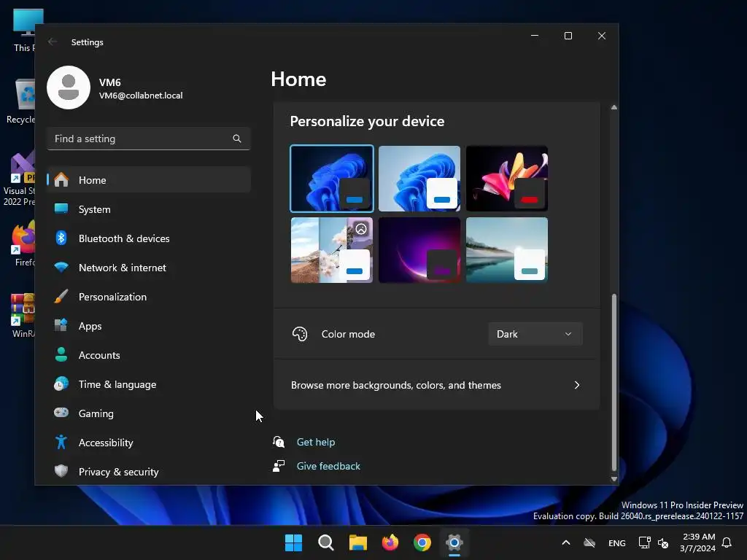This screenshot has height=560, width=747.
Task: Click the search magnifier in Find a setting
Action: 237,139
